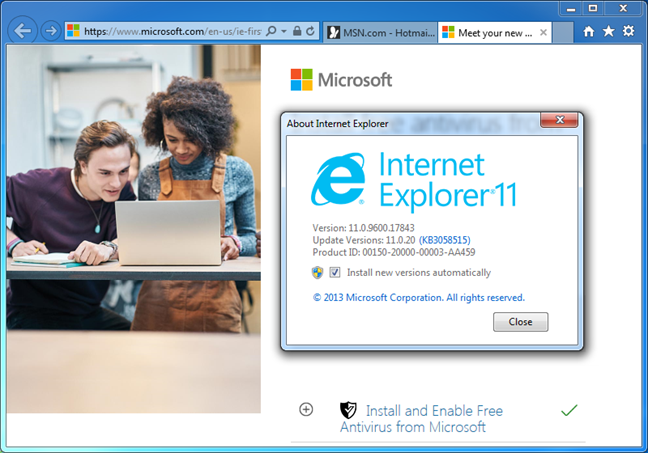Screen dimensions: 648x453
Task: Go back with the browser Back arrow
Action: coord(22,31)
